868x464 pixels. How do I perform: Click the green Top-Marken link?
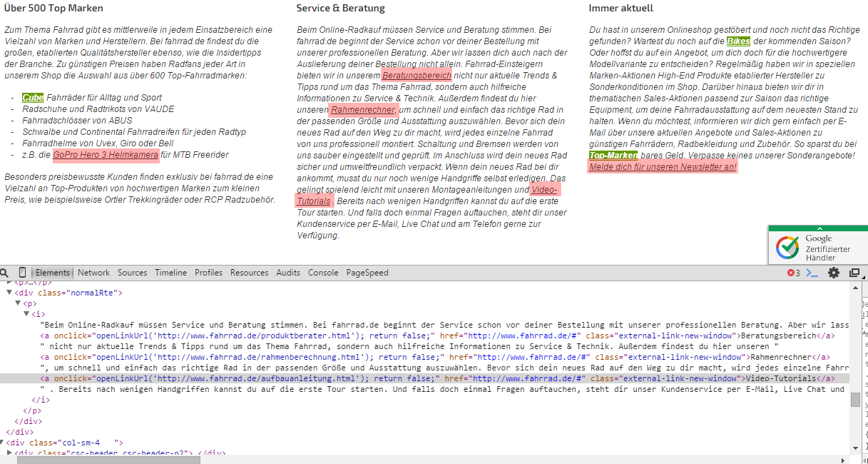coord(613,155)
